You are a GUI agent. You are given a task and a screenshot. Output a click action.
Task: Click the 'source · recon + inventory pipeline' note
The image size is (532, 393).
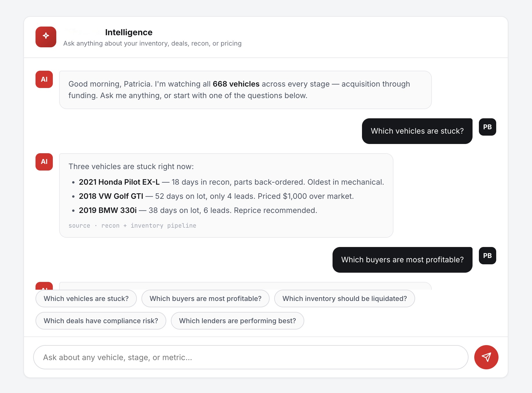132,226
